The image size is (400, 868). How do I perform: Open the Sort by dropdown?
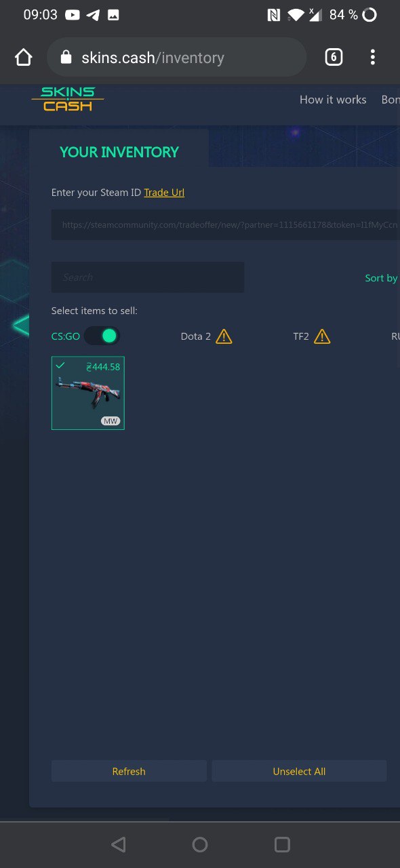coord(382,278)
